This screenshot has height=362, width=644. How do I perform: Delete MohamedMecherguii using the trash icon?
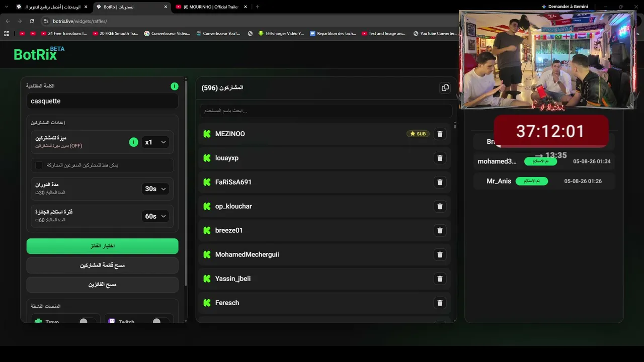[440, 254]
